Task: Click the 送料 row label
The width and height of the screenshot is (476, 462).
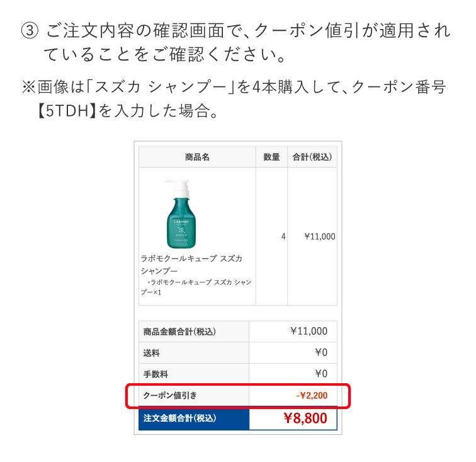Action: coord(152,353)
